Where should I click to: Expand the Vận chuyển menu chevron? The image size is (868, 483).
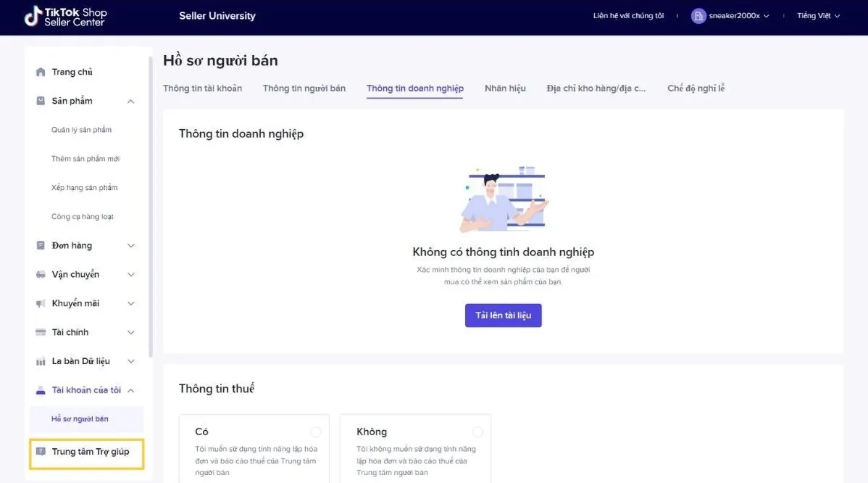point(130,274)
